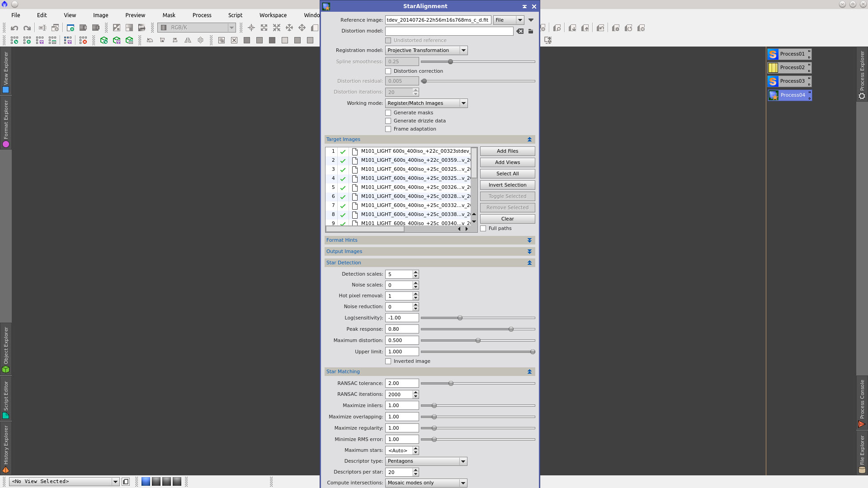
Task: Click the Select All button
Action: [507, 174]
